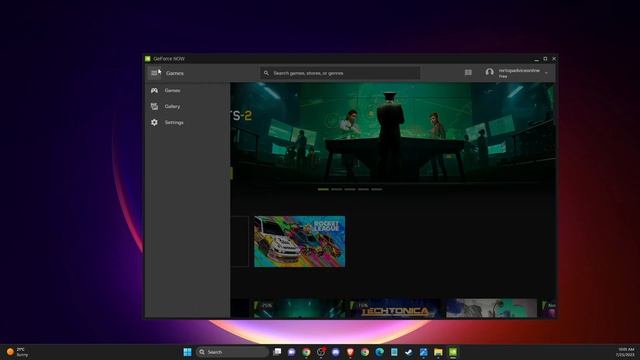Screen dimensions: 640x360
Task: Open the Rocket League game tile
Action: click(300, 242)
